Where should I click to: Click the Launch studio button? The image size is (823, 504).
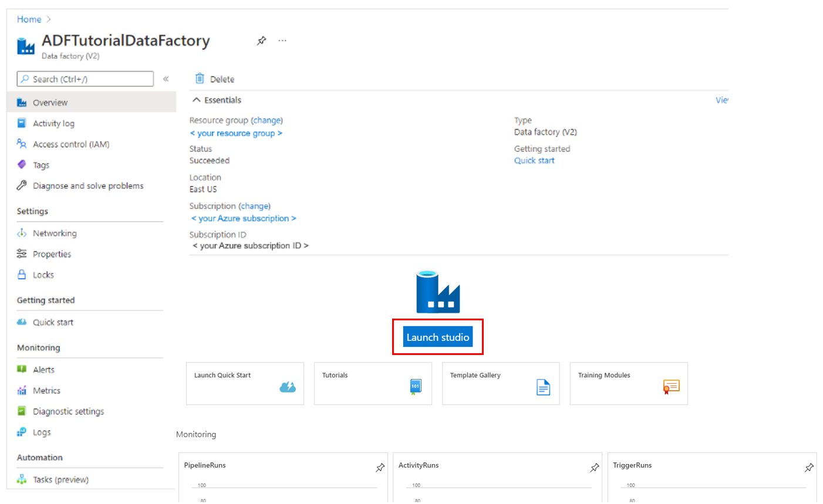click(x=437, y=337)
